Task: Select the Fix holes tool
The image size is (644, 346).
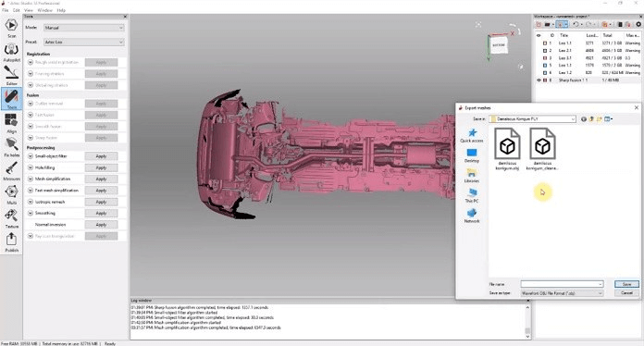Action: (11, 147)
